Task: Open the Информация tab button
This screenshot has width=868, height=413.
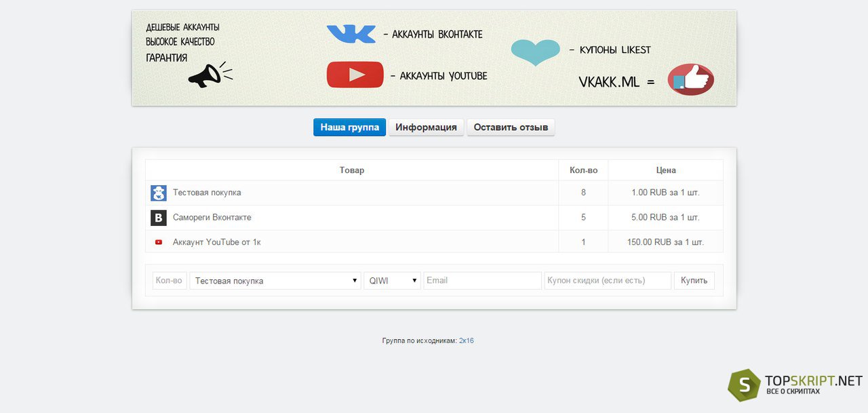Action: pyautogui.click(x=426, y=127)
